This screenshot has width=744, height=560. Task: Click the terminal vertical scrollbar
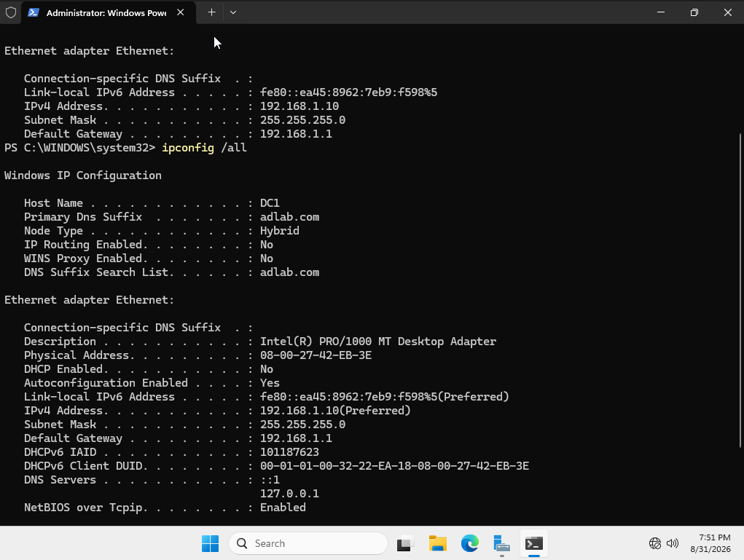740,290
